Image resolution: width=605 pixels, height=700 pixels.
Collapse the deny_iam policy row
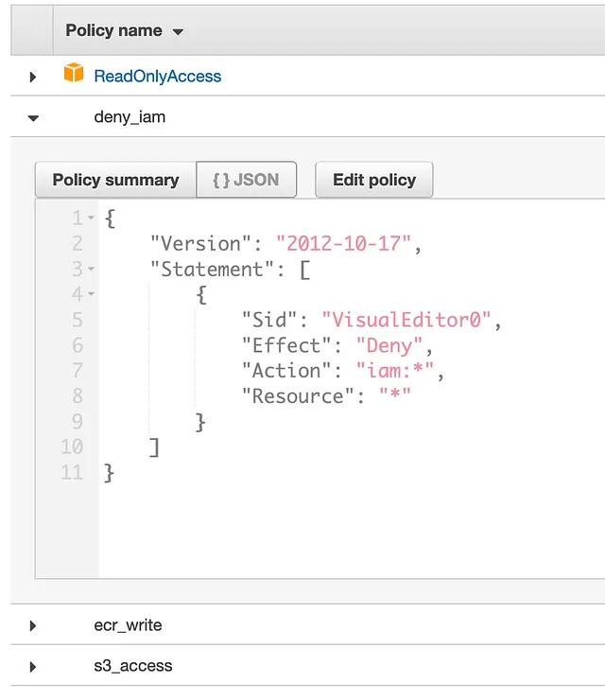tap(33, 118)
